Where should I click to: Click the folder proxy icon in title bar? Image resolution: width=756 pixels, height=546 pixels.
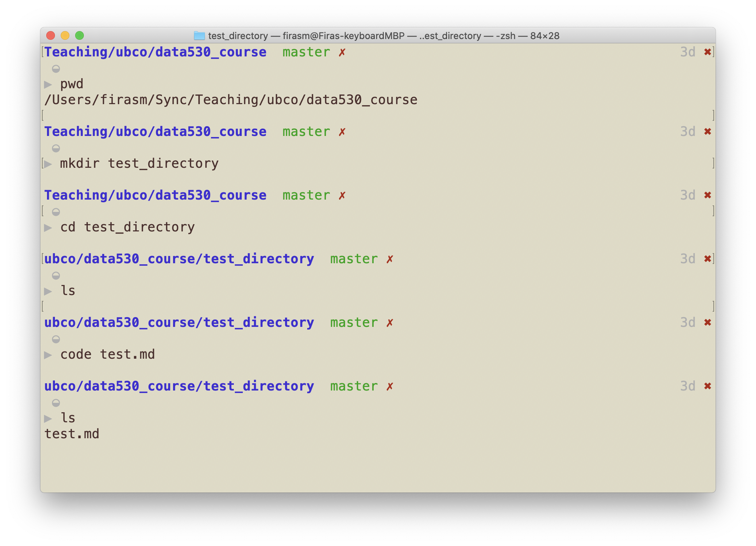[199, 35]
